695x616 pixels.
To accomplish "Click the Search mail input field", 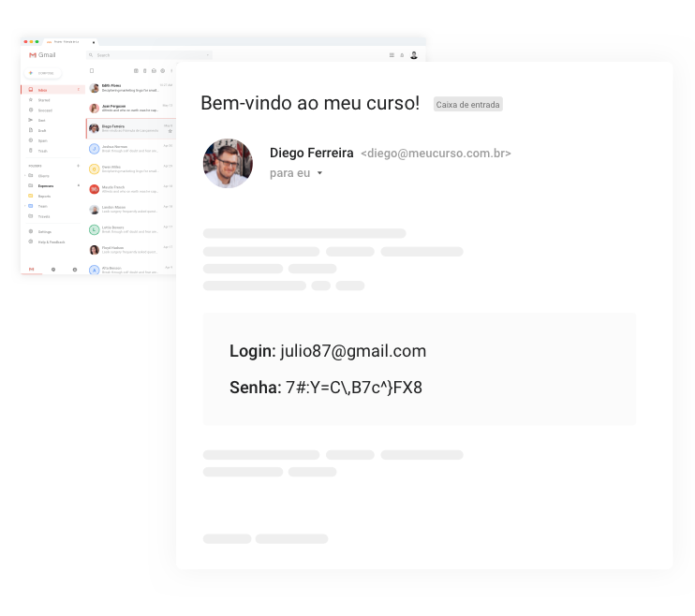I will [x=149, y=55].
